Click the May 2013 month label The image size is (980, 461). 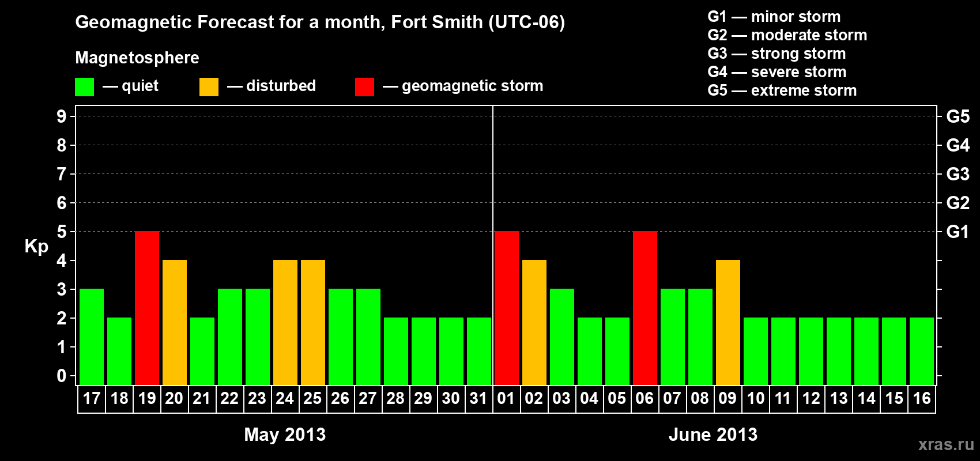coord(285,434)
